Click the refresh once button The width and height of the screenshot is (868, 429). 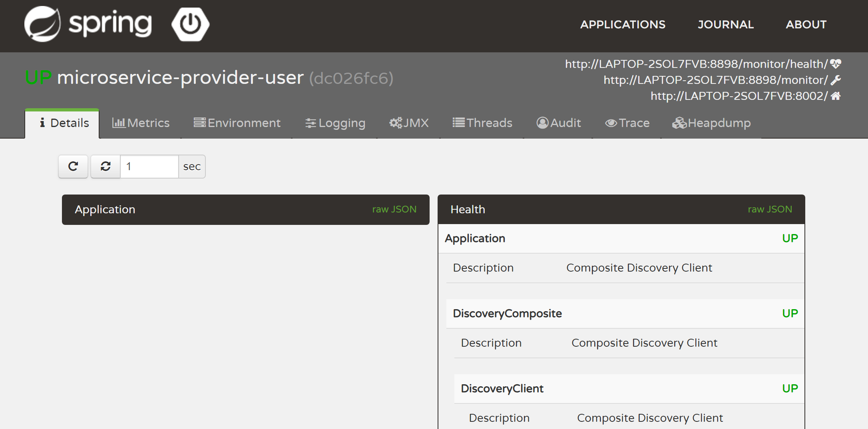(73, 166)
